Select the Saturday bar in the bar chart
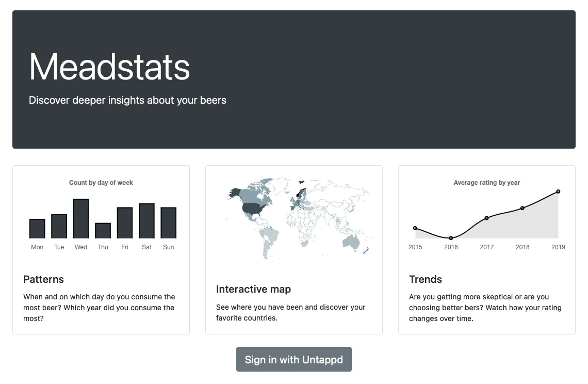Screen dimensions: 588x384 [x=146, y=220]
